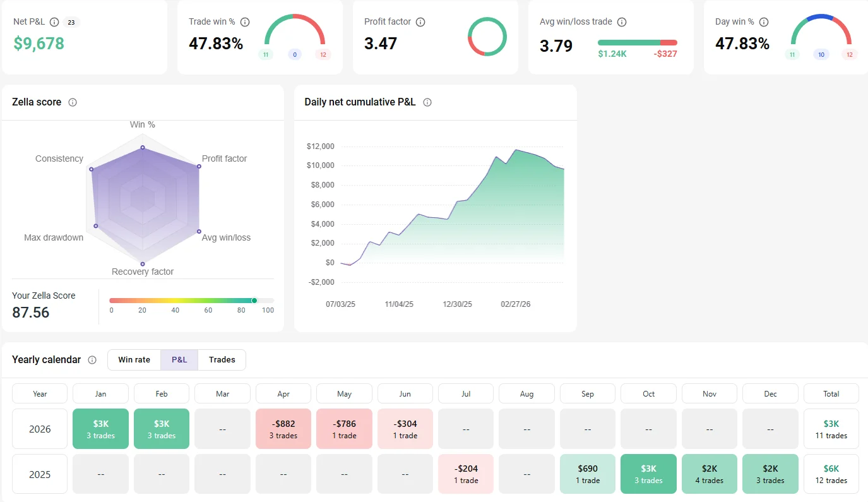The height and width of the screenshot is (502, 868).
Task: Click the Consistency point on radar chart
Action: (x=92, y=169)
